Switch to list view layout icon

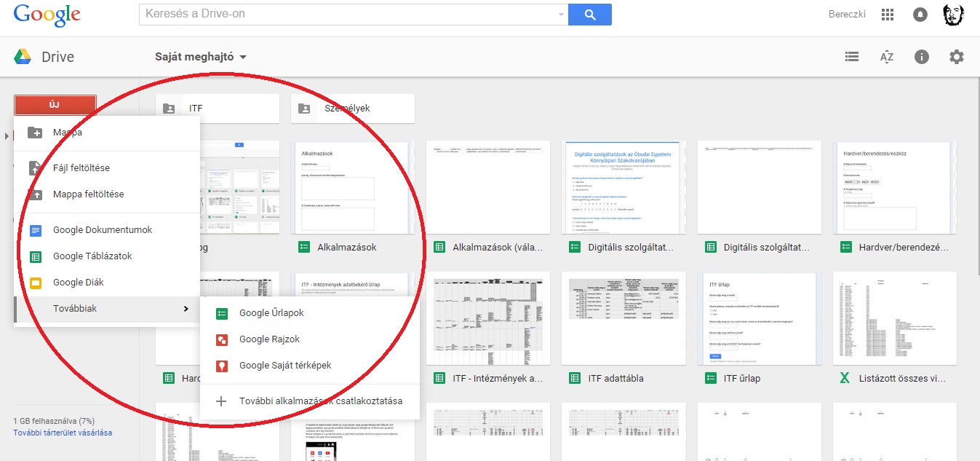851,57
